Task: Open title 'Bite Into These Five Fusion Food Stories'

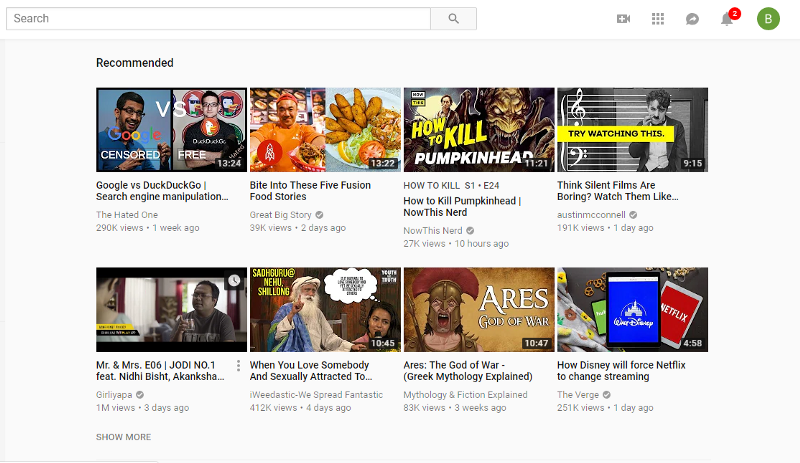Action: click(x=310, y=191)
